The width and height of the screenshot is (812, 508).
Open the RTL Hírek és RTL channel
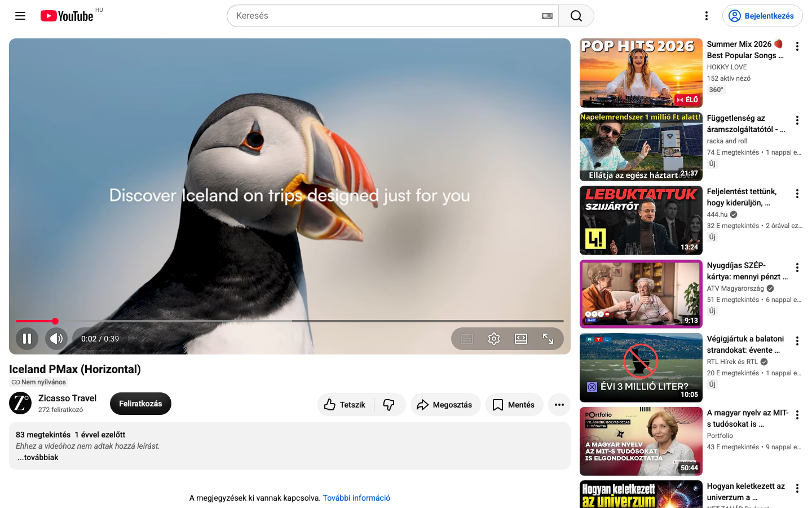click(732, 362)
